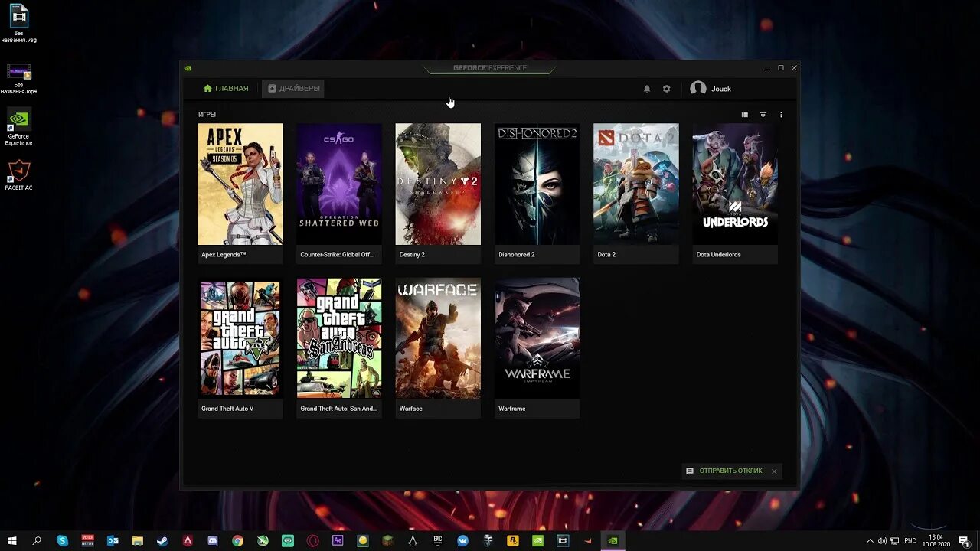Select the Warface game cover

(438, 338)
